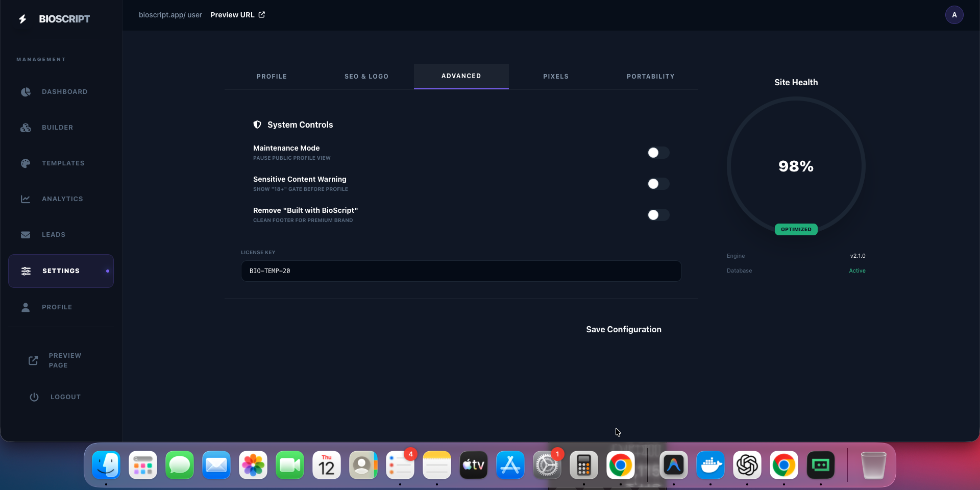Click the Site Health progress ring
Image resolution: width=980 pixels, height=490 pixels.
[796, 166]
